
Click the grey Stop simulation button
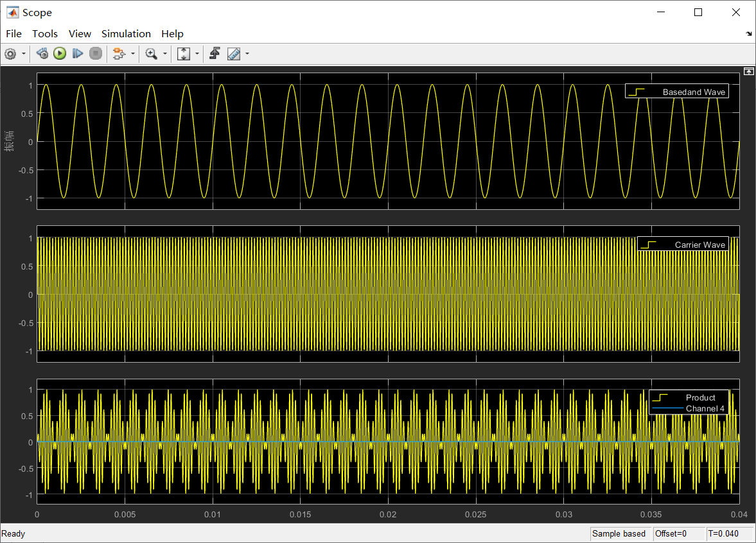click(x=96, y=54)
